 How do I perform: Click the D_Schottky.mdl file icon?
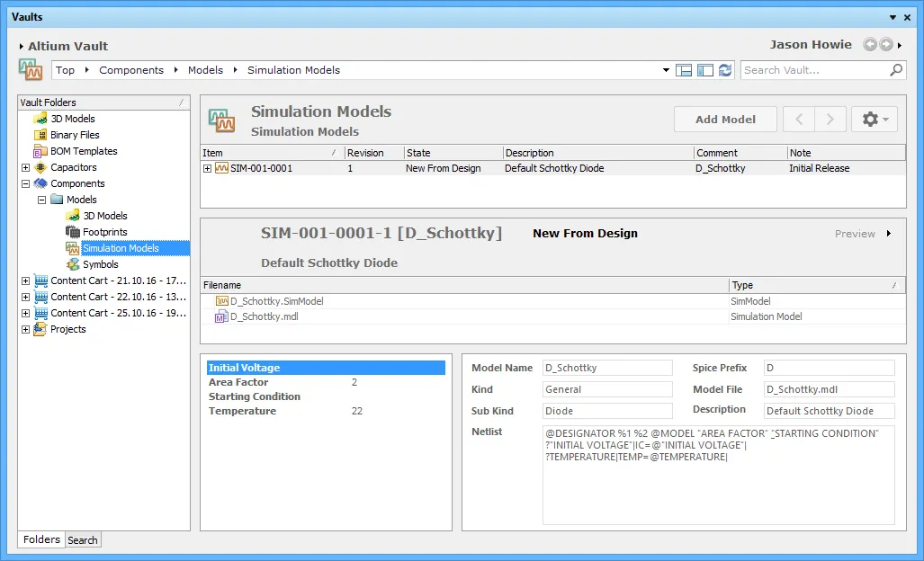[221, 316]
